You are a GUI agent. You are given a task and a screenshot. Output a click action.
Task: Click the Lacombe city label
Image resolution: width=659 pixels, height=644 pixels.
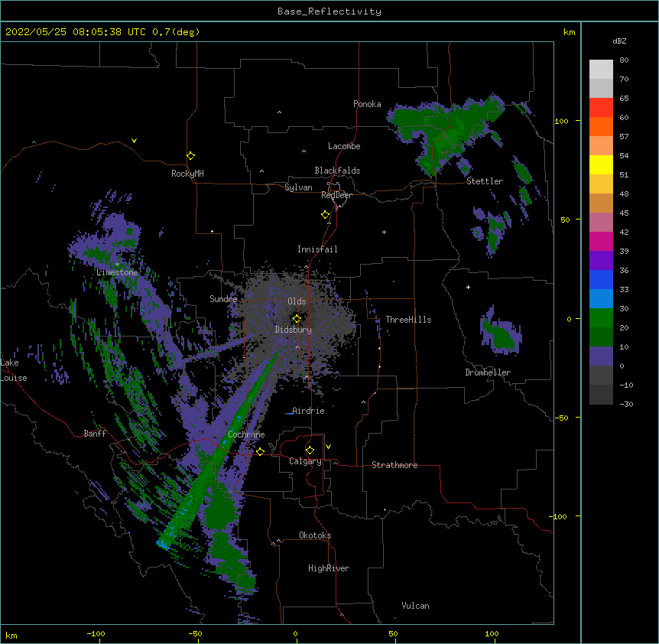coord(344,146)
